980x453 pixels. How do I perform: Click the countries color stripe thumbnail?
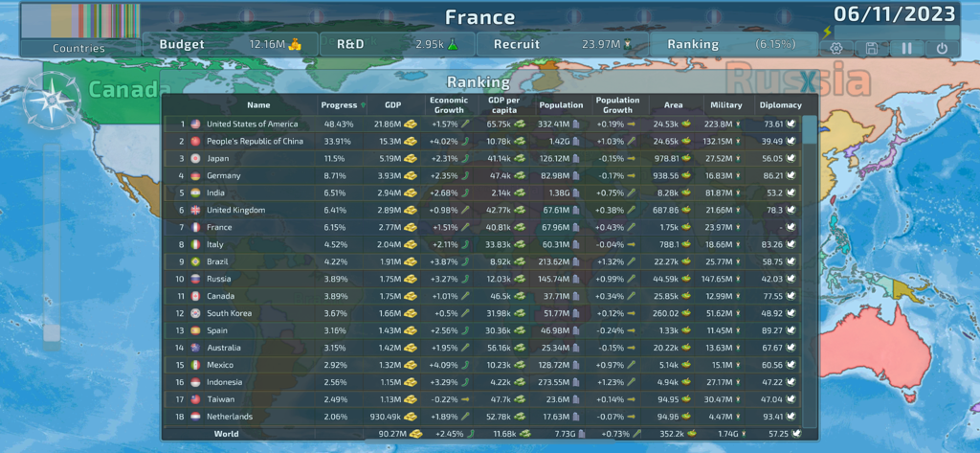[80, 21]
